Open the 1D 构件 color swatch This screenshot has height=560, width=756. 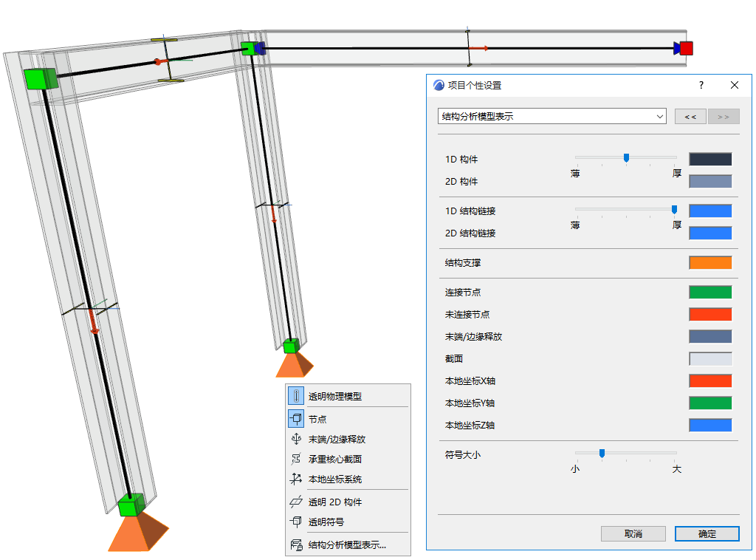click(x=710, y=159)
